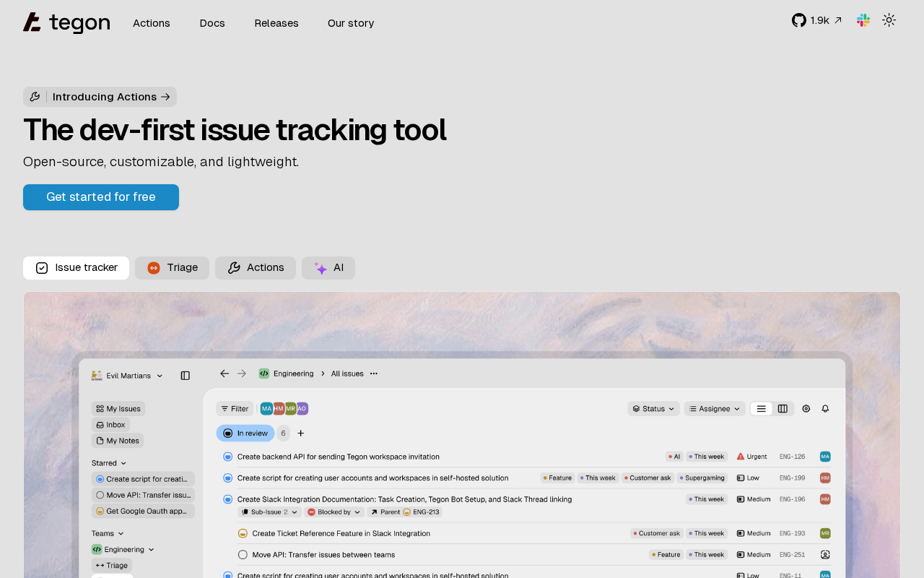This screenshot has height=578, width=924.
Task: Open My Notes in the sidebar
Action: (118, 441)
